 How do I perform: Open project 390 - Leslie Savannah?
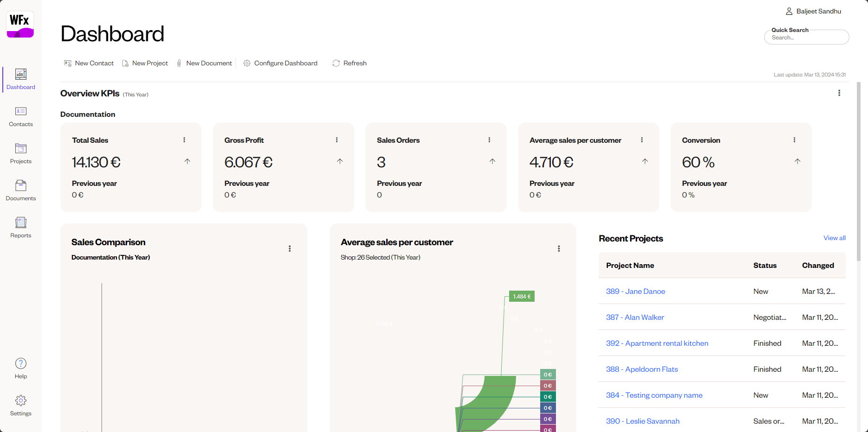coord(643,421)
